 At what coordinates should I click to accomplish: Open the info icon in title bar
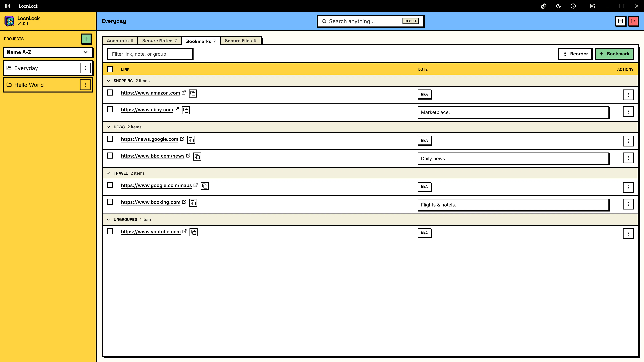tap(573, 6)
